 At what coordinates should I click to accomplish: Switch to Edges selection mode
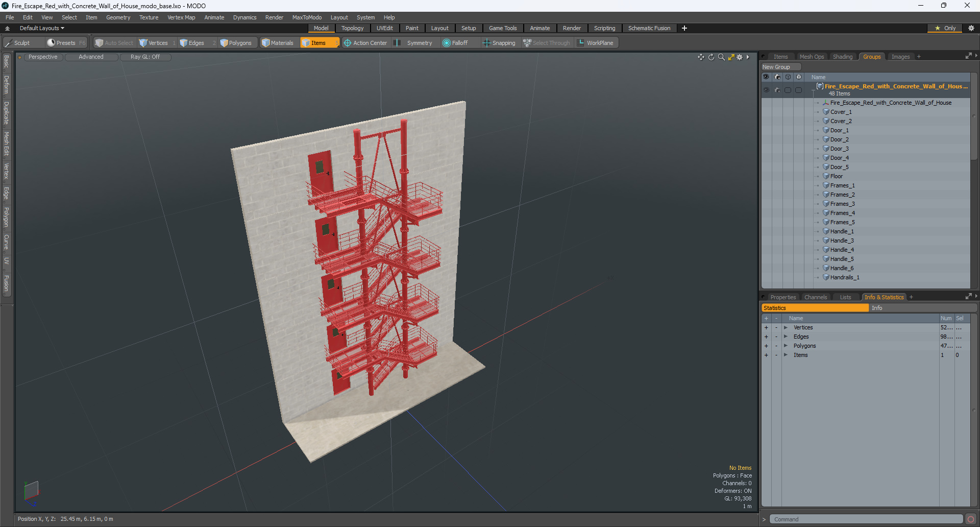click(x=192, y=43)
